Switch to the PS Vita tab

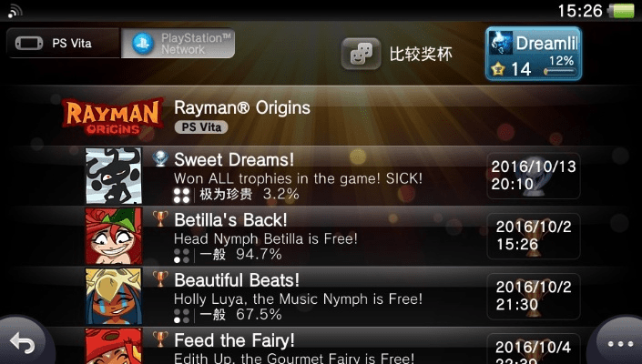pos(63,43)
